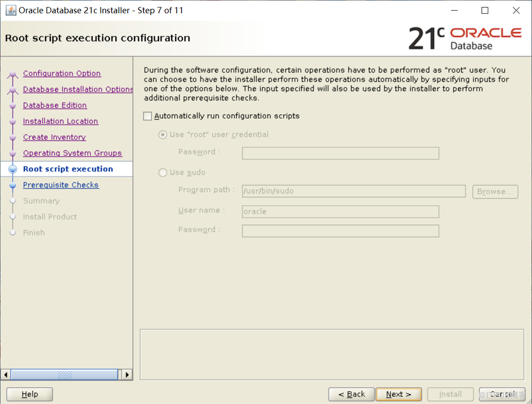Image resolution: width=532 pixels, height=404 pixels.
Task: Open the Configuration Option step
Action: click(x=62, y=74)
